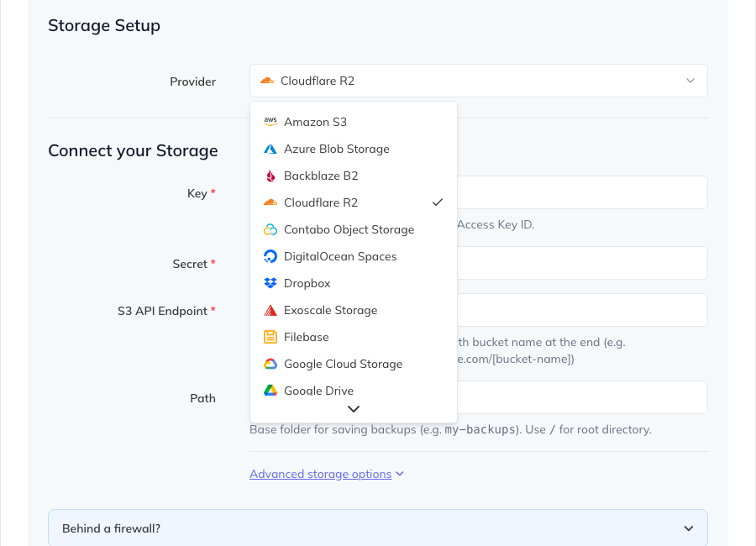Image resolution: width=756 pixels, height=546 pixels.
Task: Click chevron beside Advanced storage options
Action: [x=400, y=474]
